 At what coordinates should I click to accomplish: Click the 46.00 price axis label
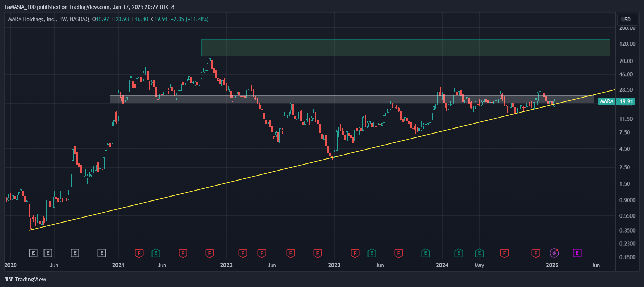pyautogui.click(x=626, y=74)
